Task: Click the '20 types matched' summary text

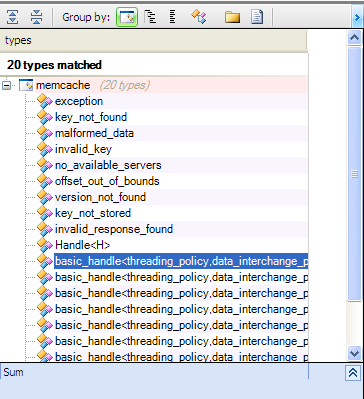Action: click(54, 65)
